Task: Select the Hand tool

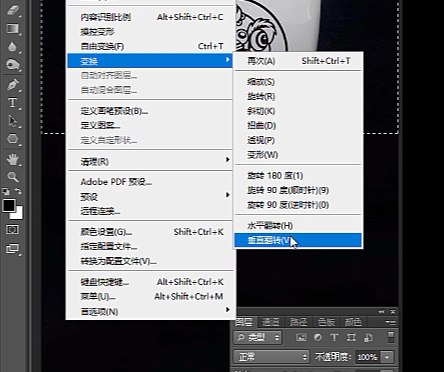Action: [x=13, y=159]
